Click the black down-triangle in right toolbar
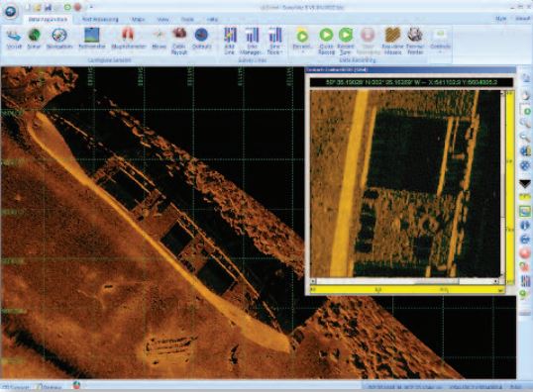This screenshot has height=392, width=533. 525,184
